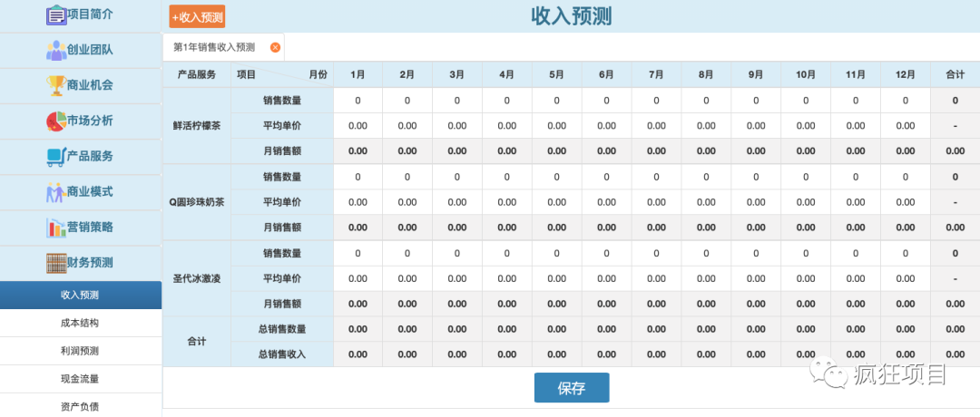The image size is (980, 417).
Task: Open 利润预测 in sidebar submenu
Action: click(x=80, y=351)
